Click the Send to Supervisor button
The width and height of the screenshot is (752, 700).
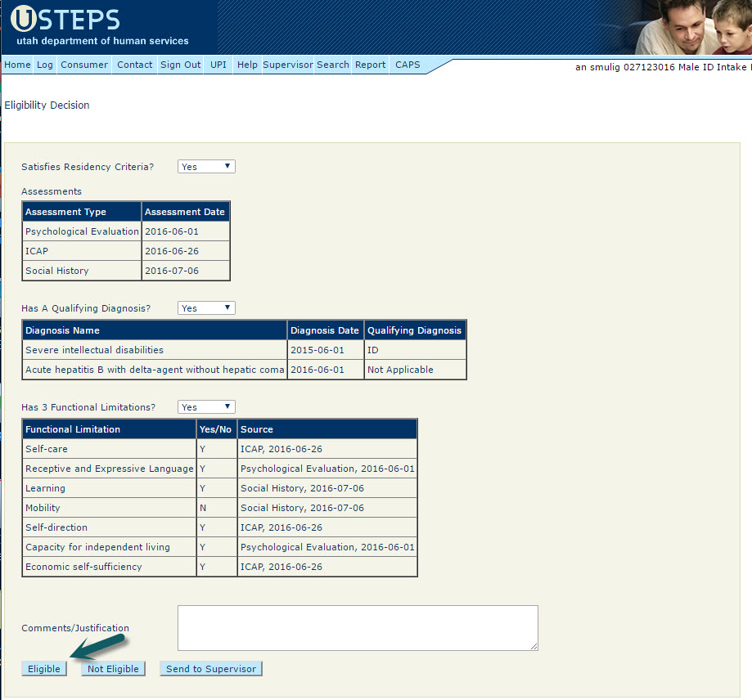(x=211, y=669)
